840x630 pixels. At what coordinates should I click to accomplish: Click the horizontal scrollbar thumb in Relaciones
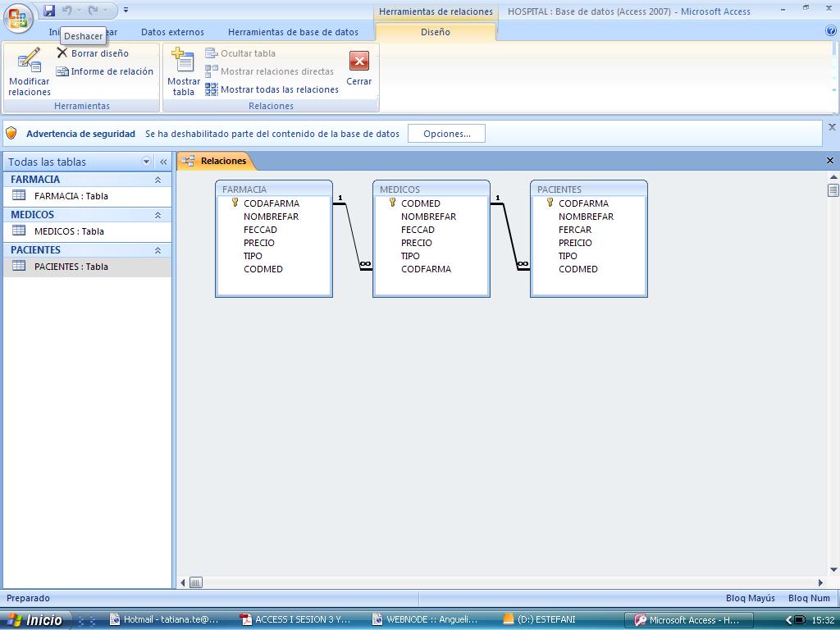[x=196, y=582]
